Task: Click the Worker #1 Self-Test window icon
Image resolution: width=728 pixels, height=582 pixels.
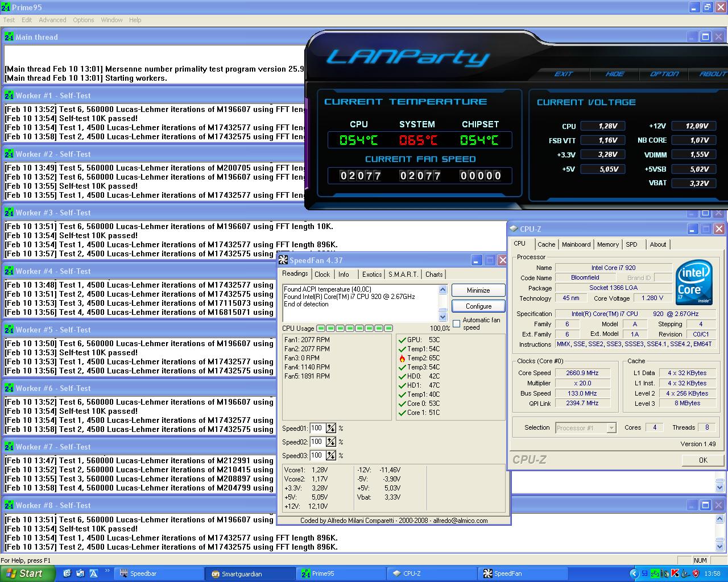Action: 9,95
